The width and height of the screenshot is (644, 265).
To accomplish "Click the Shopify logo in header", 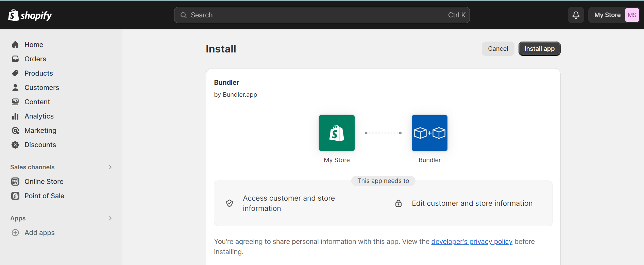I will coord(30,15).
